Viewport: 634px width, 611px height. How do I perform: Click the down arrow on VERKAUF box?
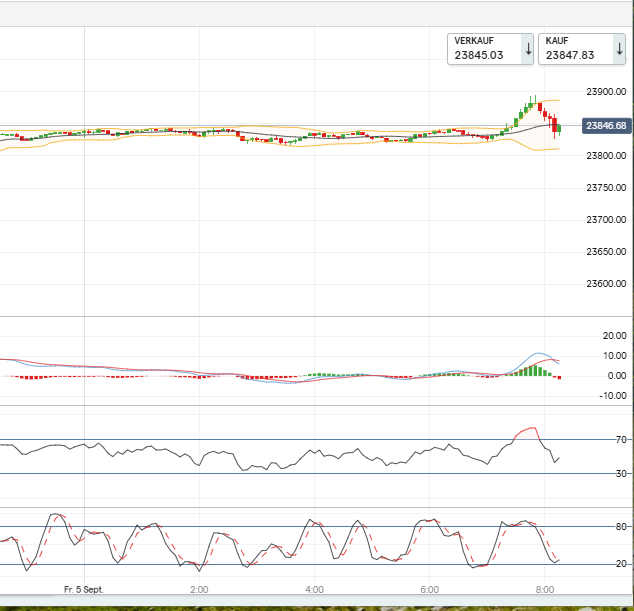pos(527,49)
